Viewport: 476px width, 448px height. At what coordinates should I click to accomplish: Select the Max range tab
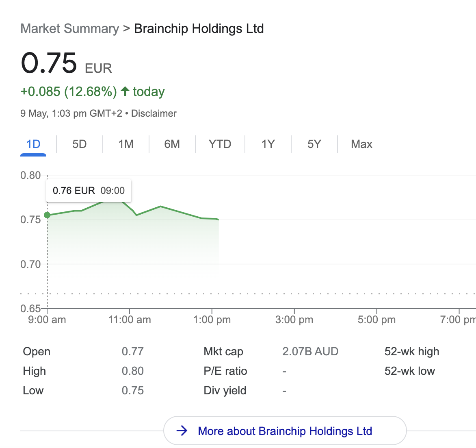(x=361, y=144)
